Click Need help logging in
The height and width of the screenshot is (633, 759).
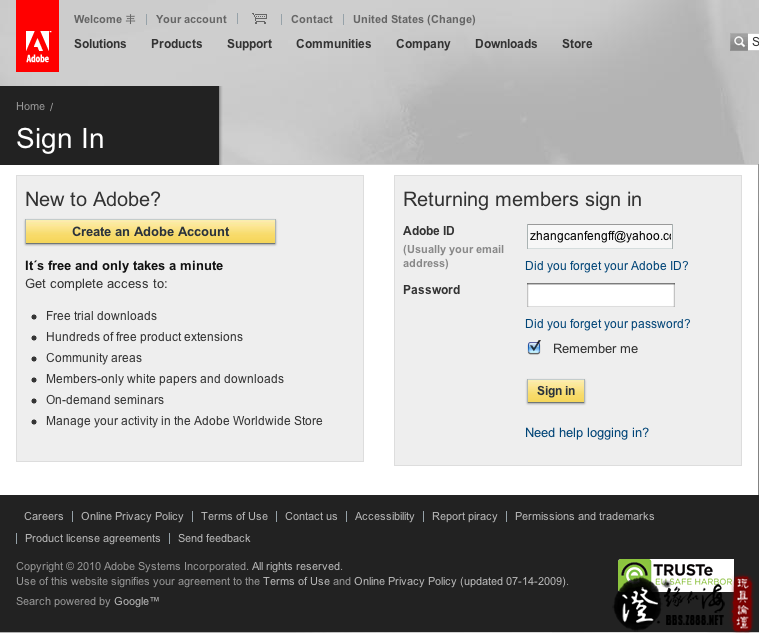click(x=587, y=433)
